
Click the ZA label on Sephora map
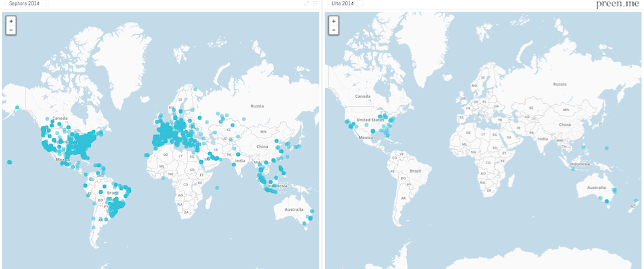tap(186, 212)
